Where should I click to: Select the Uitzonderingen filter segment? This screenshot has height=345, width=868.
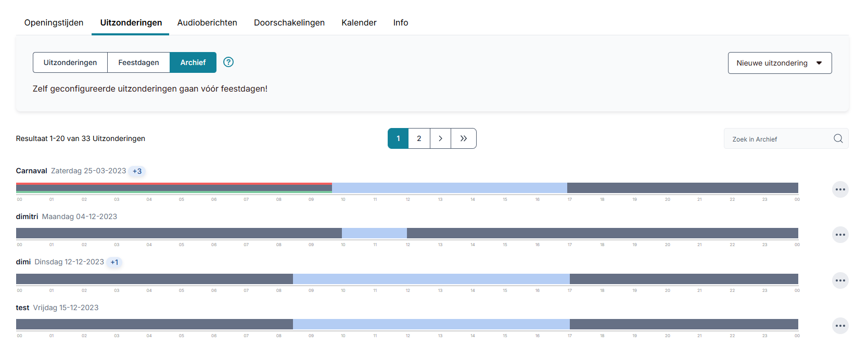70,62
